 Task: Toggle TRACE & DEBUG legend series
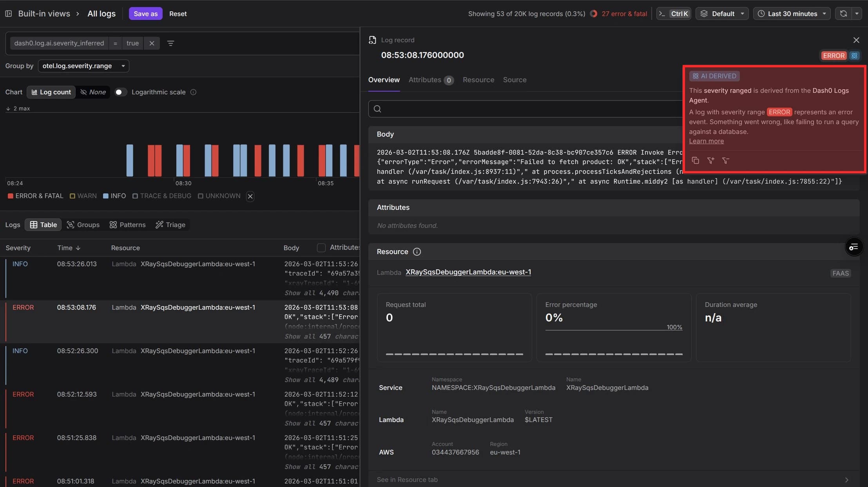[162, 196]
